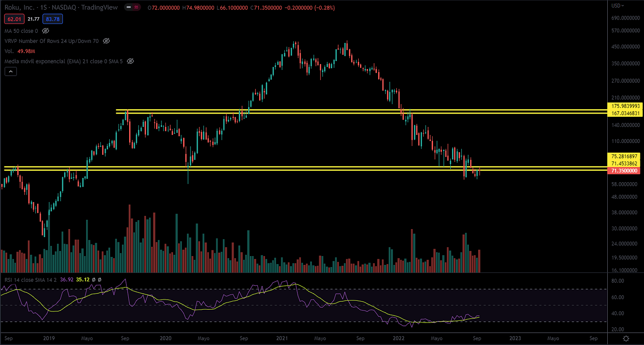Click the 175.9839993 price line label
644x345 pixels.
pyautogui.click(x=625, y=106)
